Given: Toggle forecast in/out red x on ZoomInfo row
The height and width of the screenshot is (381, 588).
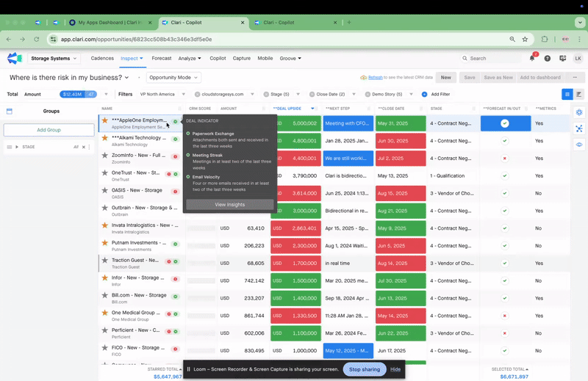Looking at the screenshot, I should tap(505, 159).
